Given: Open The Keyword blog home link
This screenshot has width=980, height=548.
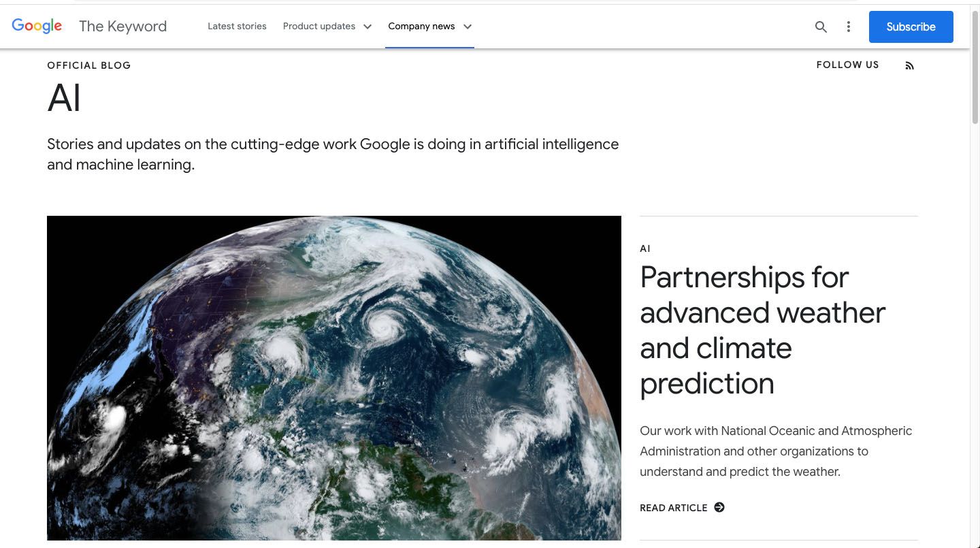Looking at the screenshot, I should [x=122, y=26].
